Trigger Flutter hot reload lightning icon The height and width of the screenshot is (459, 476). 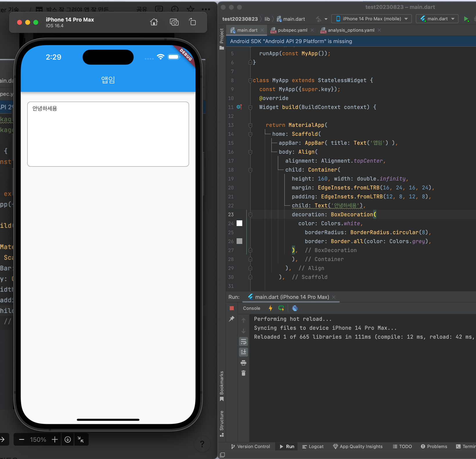(270, 308)
